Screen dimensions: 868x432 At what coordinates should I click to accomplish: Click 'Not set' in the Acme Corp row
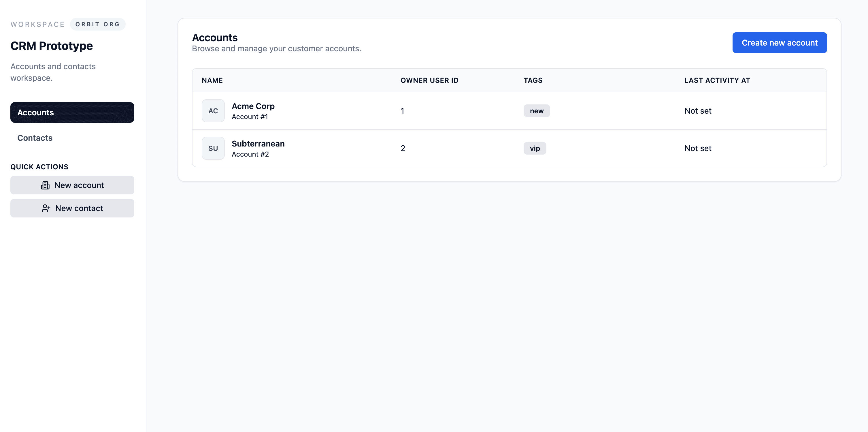click(x=697, y=110)
